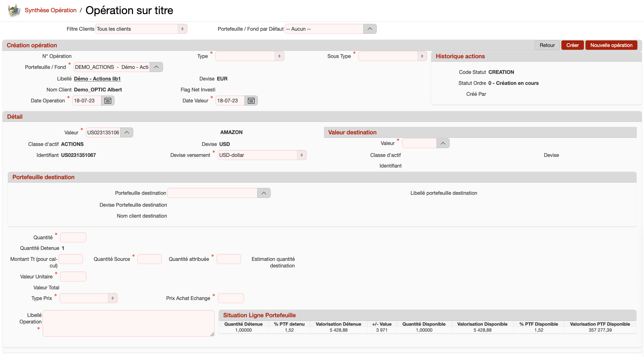Click the application logo icon
The height and width of the screenshot is (357, 644).
tap(14, 11)
